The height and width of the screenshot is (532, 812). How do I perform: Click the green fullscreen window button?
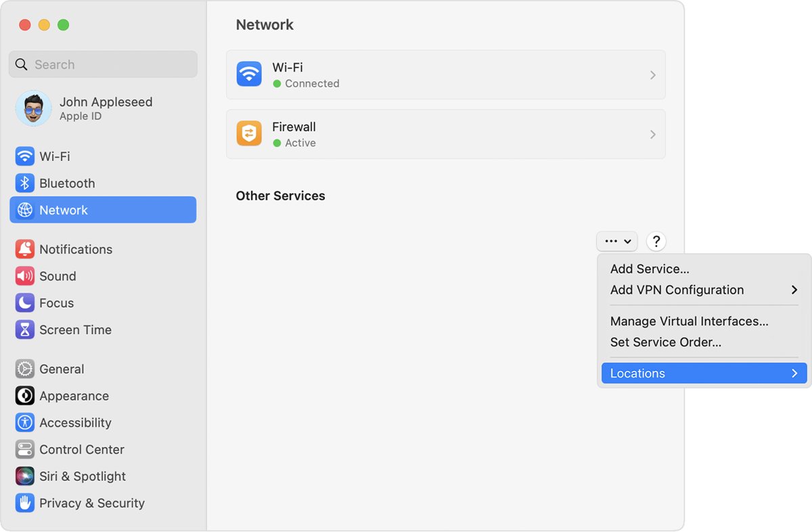pos(63,25)
